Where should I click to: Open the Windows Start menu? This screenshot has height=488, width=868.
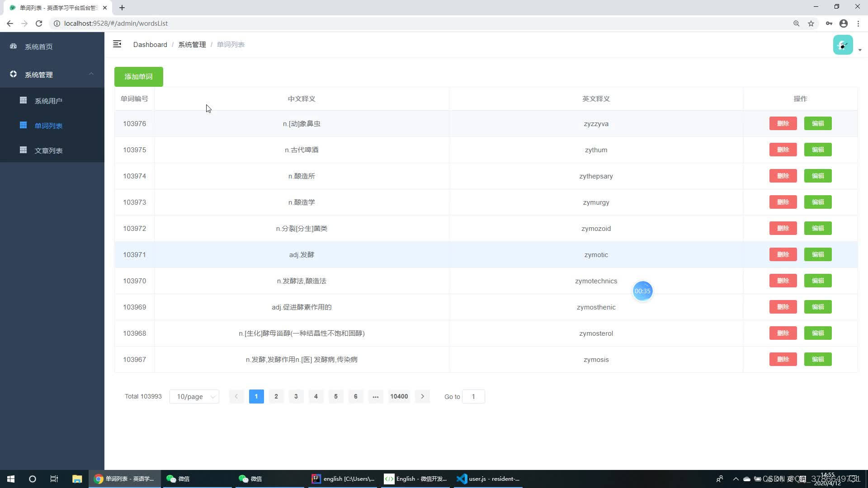point(11,479)
